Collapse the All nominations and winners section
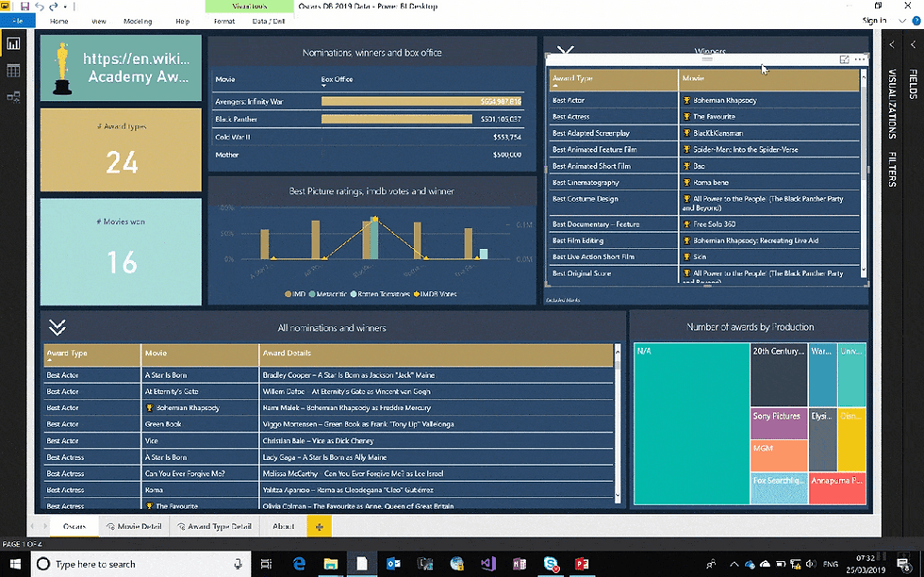Screen dimensions: 924x577 pos(57,327)
